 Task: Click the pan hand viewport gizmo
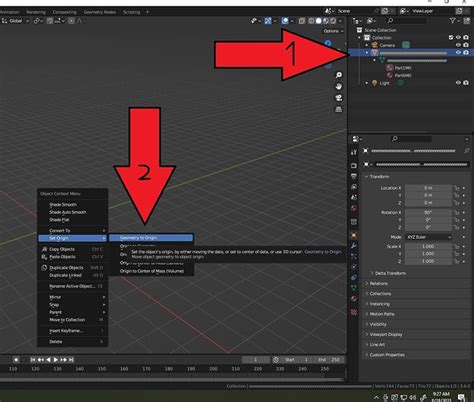coord(338,87)
